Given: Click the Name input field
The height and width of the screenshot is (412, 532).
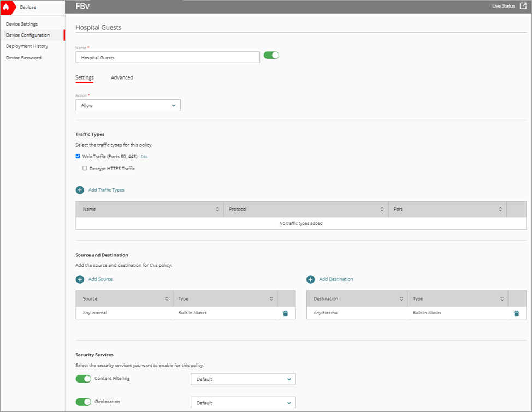Looking at the screenshot, I should (x=167, y=57).
